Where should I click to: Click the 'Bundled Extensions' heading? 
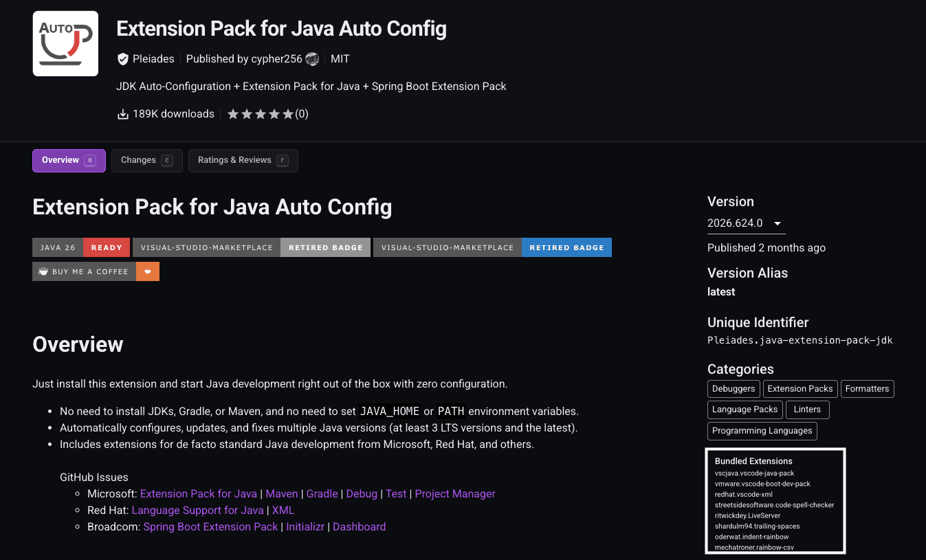(753, 461)
